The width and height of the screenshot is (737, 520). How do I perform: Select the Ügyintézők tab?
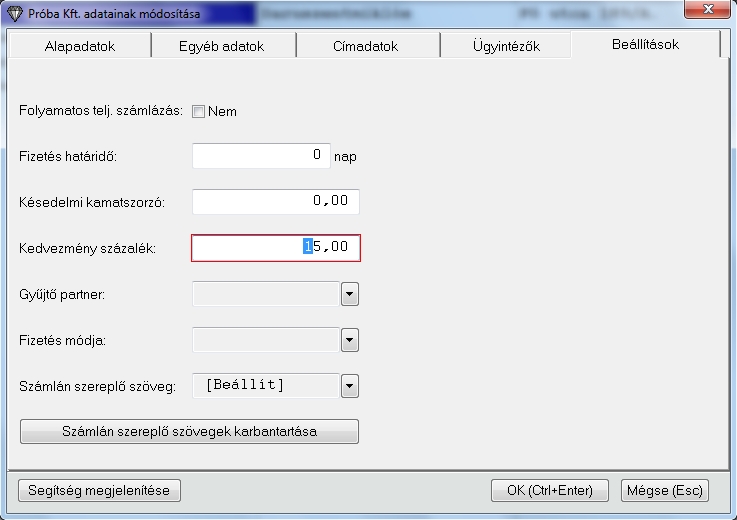pyautogui.click(x=506, y=46)
